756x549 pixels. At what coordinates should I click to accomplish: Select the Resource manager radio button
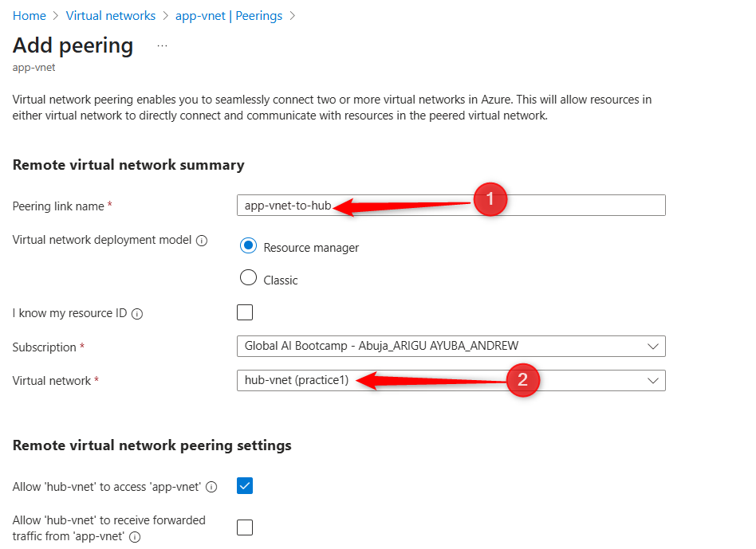[248, 246]
